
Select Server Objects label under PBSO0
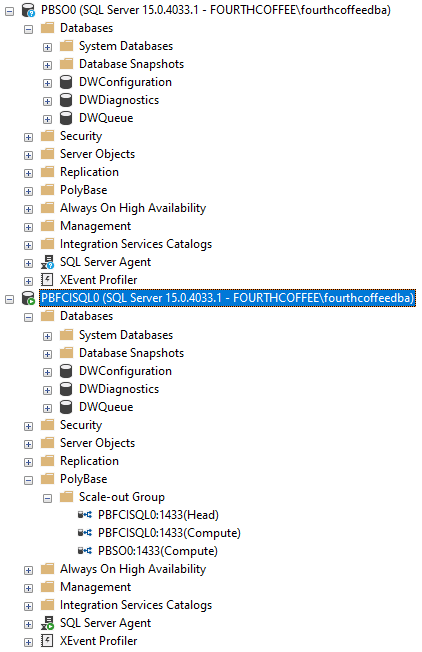click(97, 154)
